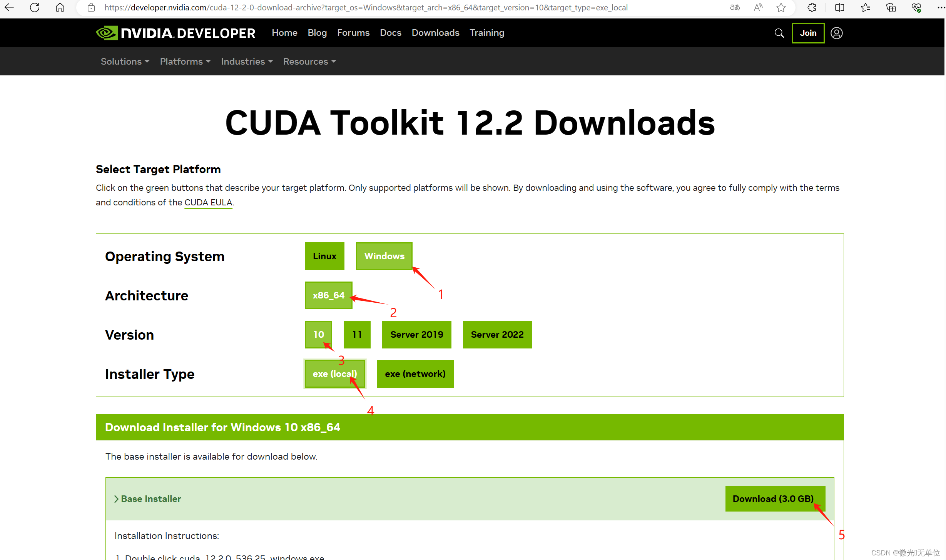The width and height of the screenshot is (946, 560).
Task: Click the NVIDIA Developer logo
Action: pyautogui.click(x=175, y=33)
